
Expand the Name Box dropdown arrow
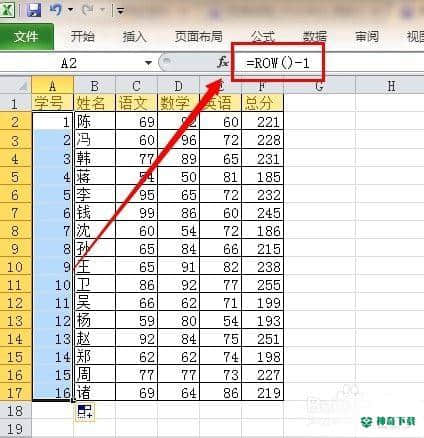[148, 63]
